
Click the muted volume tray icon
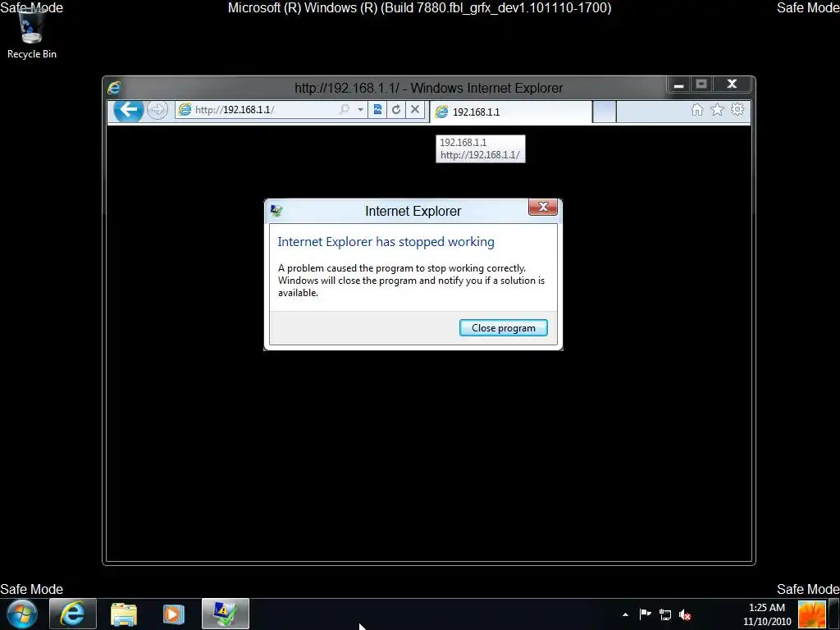pyautogui.click(x=685, y=614)
